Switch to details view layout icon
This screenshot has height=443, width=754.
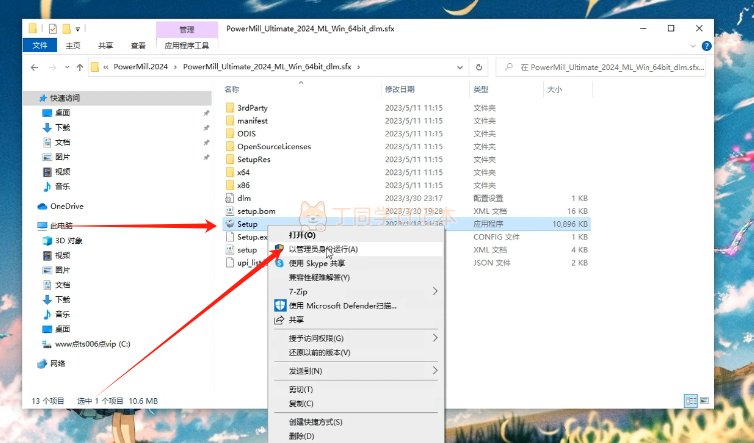click(x=691, y=401)
